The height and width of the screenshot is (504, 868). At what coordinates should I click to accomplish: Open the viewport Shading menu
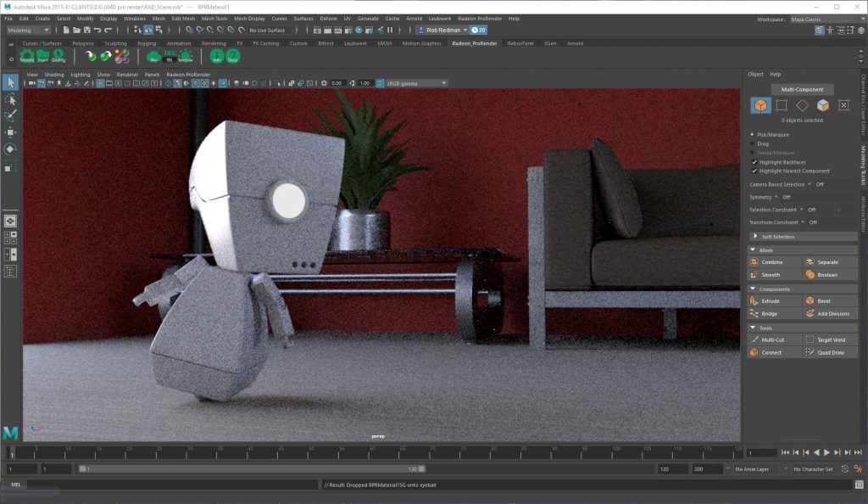coord(53,74)
